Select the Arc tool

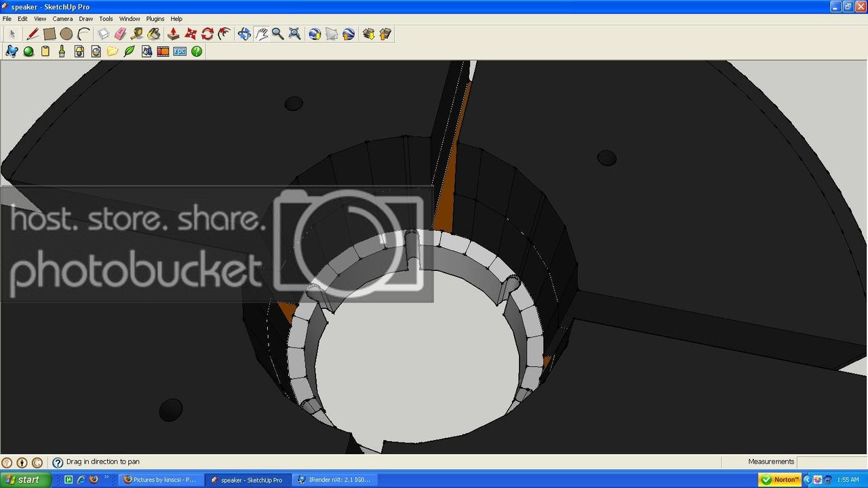[x=83, y=34]
